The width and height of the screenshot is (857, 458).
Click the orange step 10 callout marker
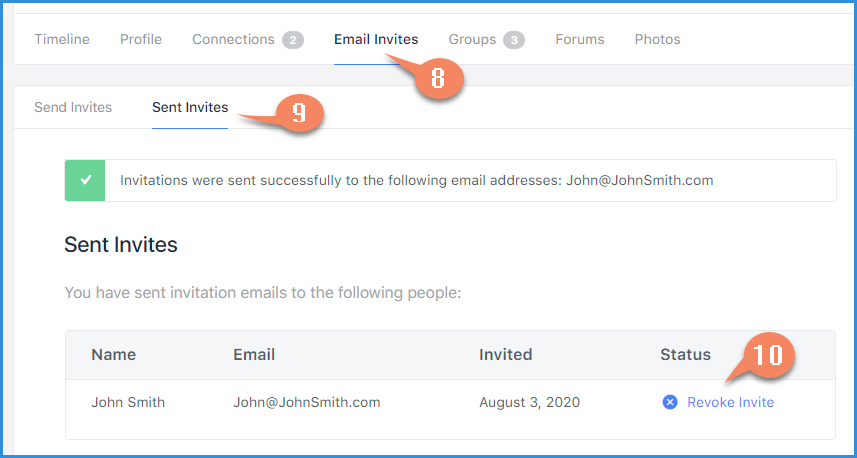coord(767,355)
